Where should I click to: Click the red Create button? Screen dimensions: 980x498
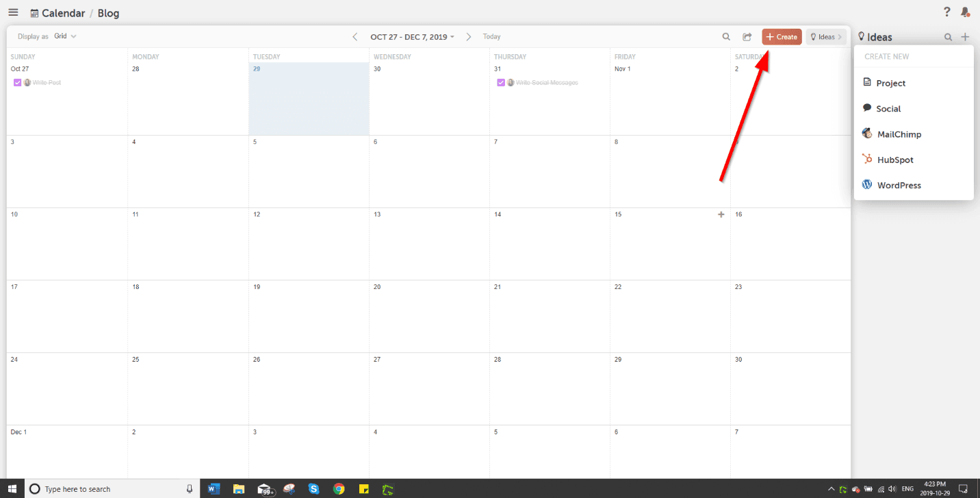pyautogui.click(x=782, y=37)
